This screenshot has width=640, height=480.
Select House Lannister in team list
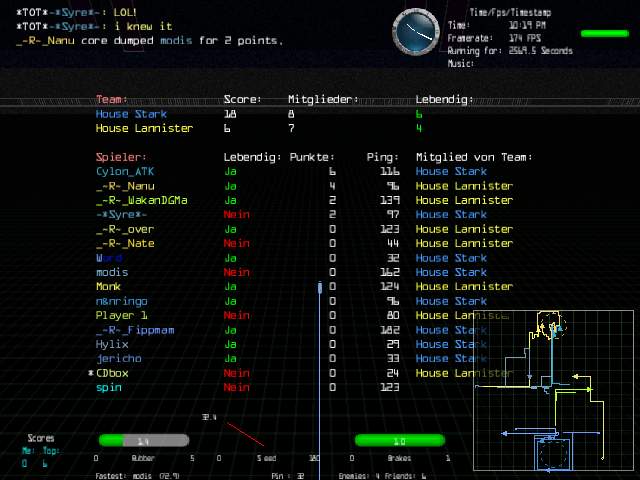143,128
